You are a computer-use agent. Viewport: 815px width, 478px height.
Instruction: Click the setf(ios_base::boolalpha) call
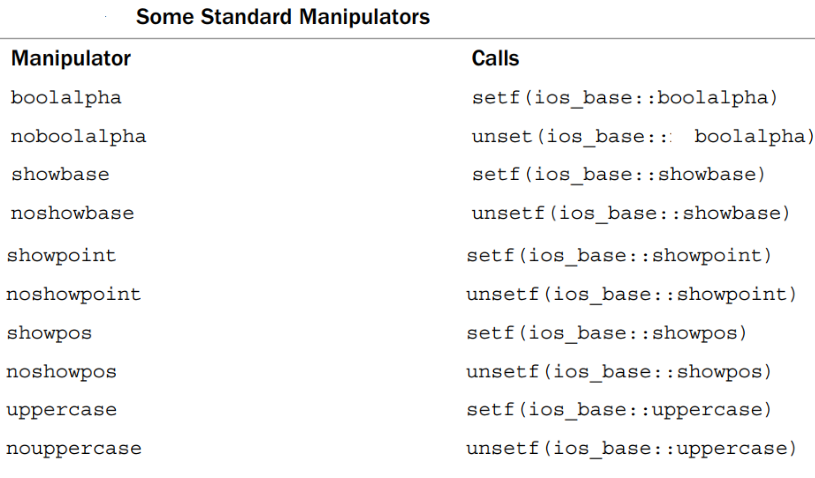(625, 98)
